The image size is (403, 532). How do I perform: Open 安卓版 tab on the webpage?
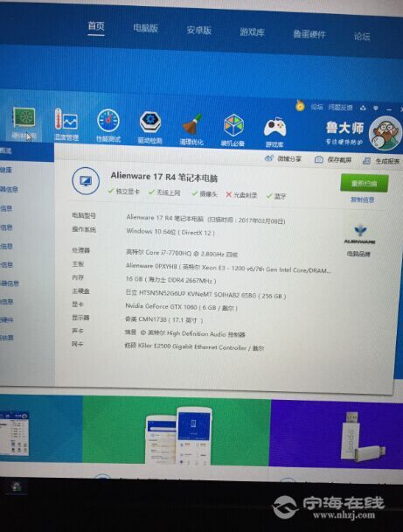tap(199, 31)
